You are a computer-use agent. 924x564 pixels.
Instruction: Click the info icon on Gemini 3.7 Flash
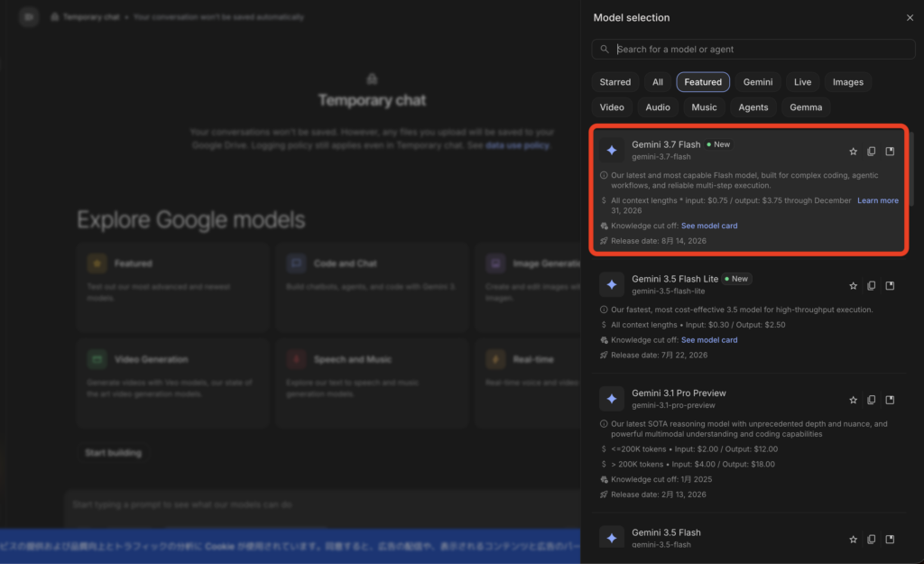(x=604, y=176)
